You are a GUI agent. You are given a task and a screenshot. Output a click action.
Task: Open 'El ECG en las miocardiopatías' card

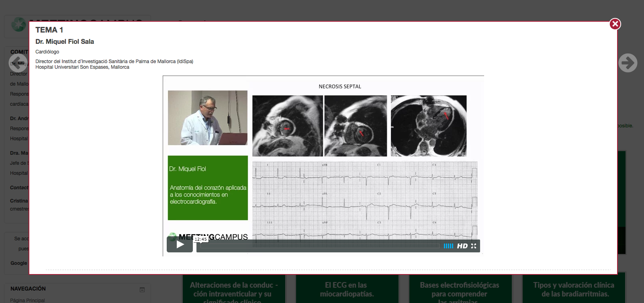coord(347,289)
